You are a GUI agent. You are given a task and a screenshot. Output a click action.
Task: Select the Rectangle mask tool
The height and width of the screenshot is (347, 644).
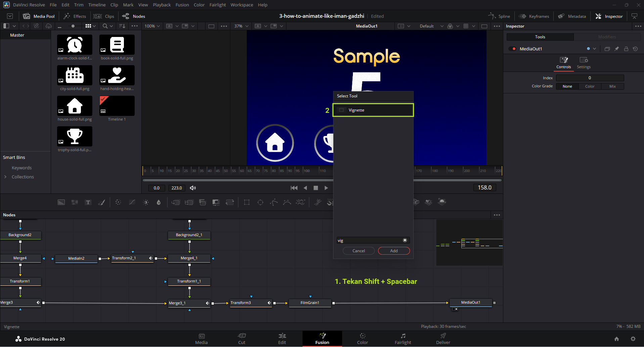[247, 202]
